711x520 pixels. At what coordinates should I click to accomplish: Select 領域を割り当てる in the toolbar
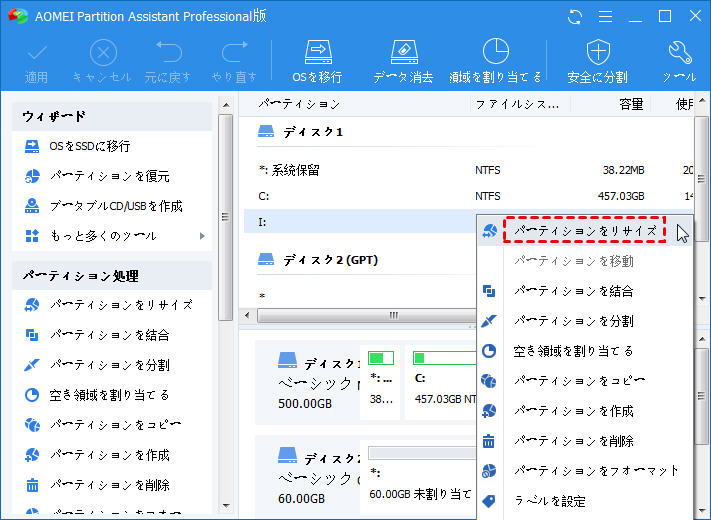[x=495, y=61]
